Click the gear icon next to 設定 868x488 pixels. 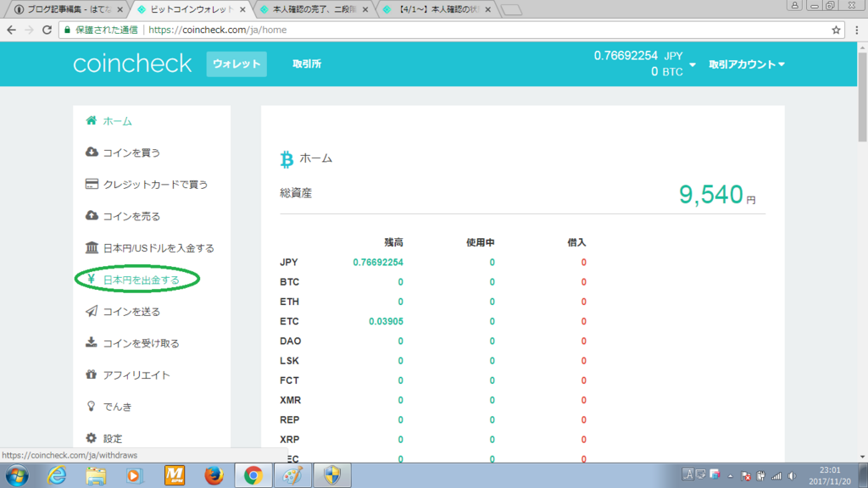point(92,438)
